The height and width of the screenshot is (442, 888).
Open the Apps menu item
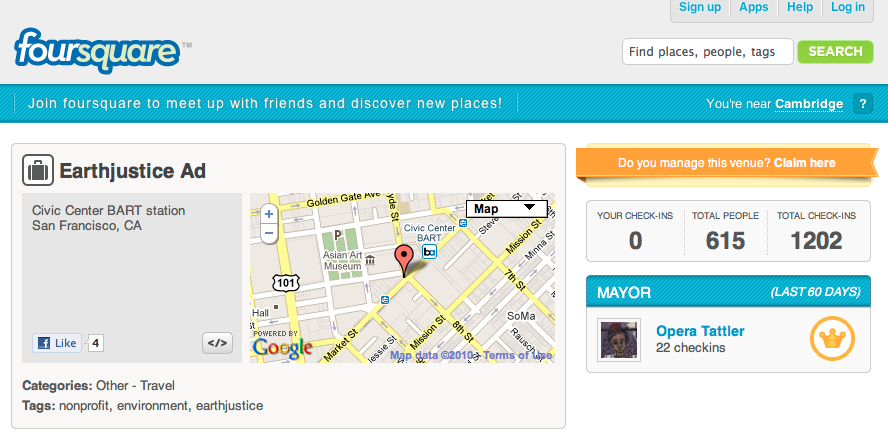pyautogui.click(x=754, y=7)
